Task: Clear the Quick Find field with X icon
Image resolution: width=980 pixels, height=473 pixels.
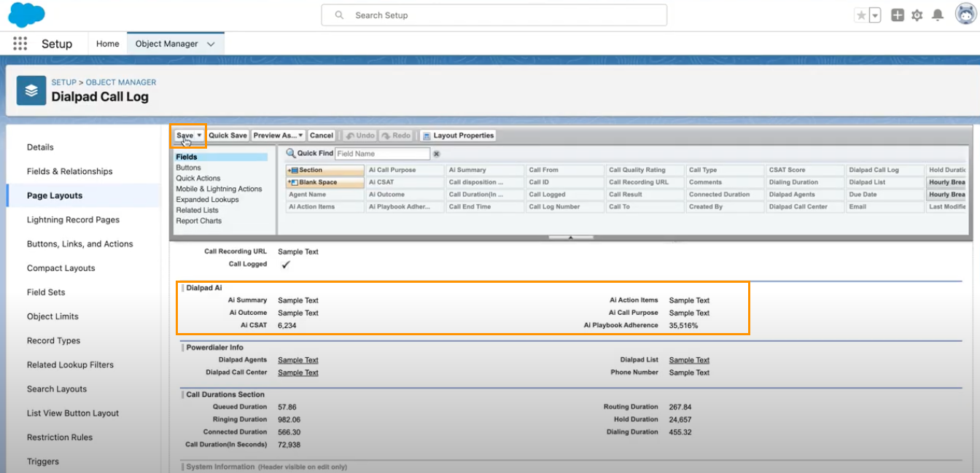Action: click(437, 154)
